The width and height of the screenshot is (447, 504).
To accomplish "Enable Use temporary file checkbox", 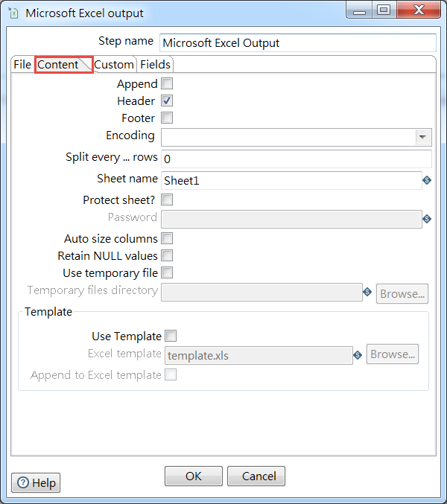I will point(167,272).
